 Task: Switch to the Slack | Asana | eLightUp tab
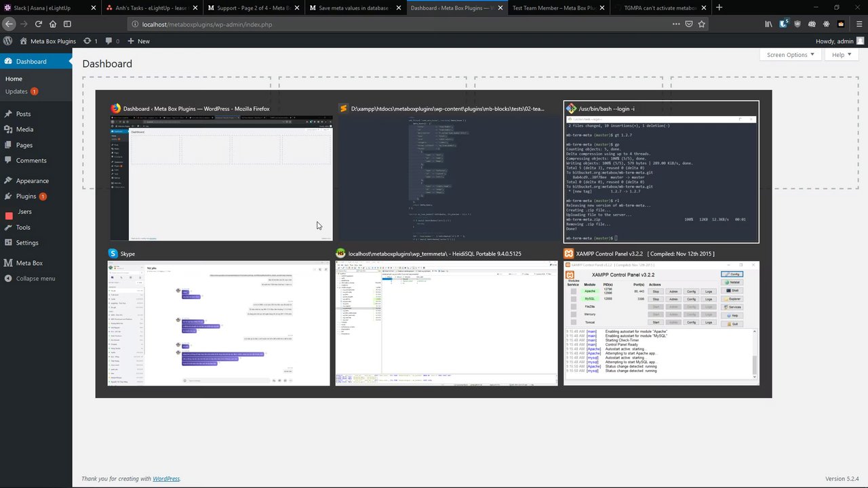click(x=51, y=7)
